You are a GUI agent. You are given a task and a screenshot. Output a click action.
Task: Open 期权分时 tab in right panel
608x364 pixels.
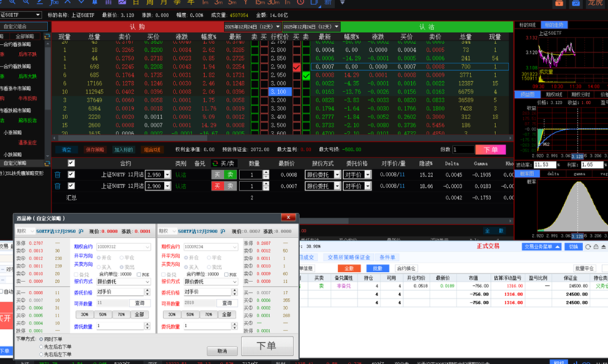(x=580, y=94)
